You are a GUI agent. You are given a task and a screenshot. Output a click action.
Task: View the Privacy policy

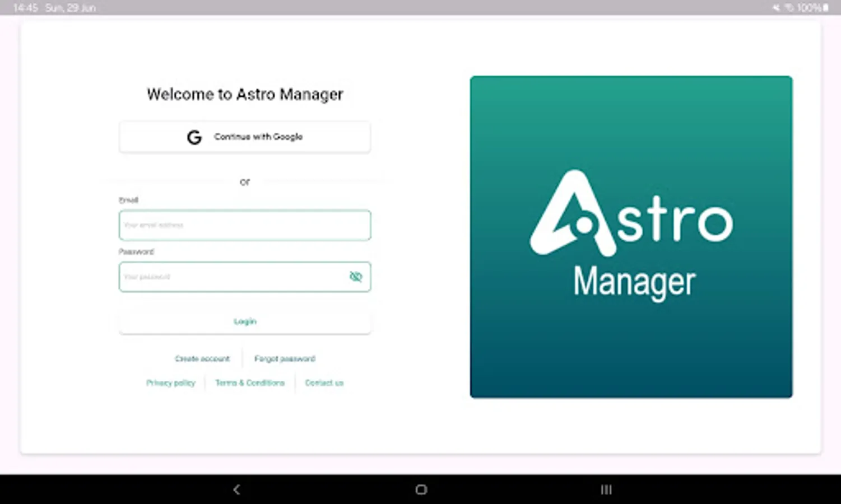point(171,382)
